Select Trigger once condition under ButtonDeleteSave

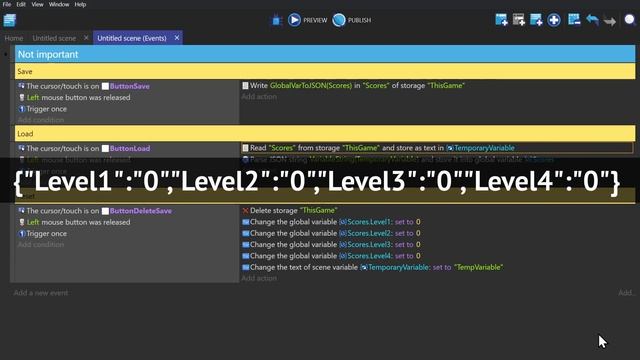pos(43,234)
